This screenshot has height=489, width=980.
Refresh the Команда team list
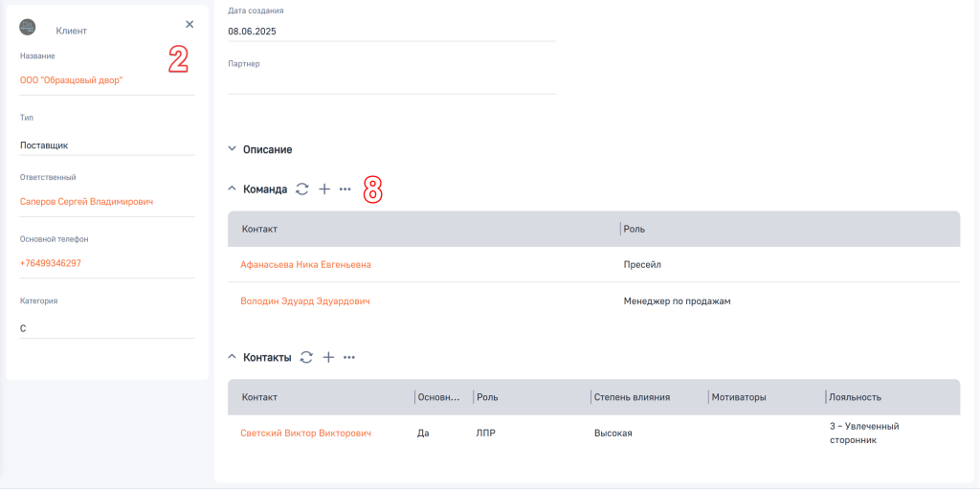(302, 189)
